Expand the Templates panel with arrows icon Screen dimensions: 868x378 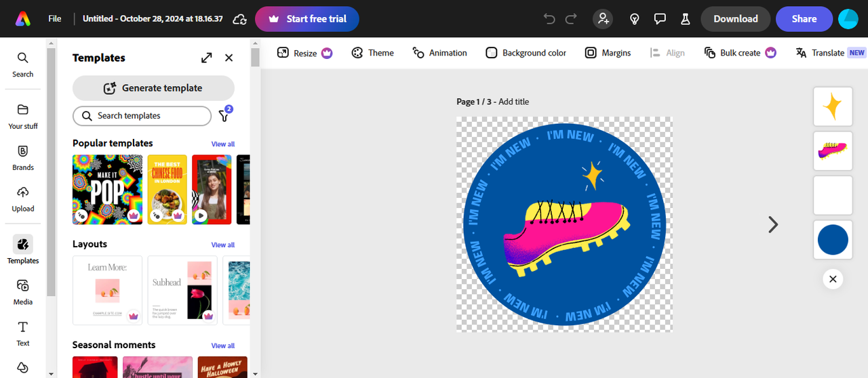click(x=207, y=58)
